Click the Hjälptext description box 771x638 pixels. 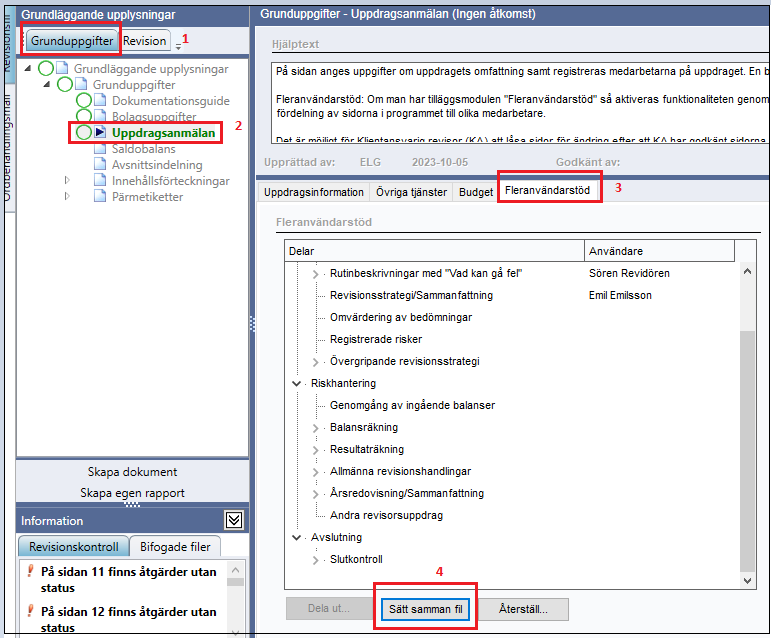point(520,103)
